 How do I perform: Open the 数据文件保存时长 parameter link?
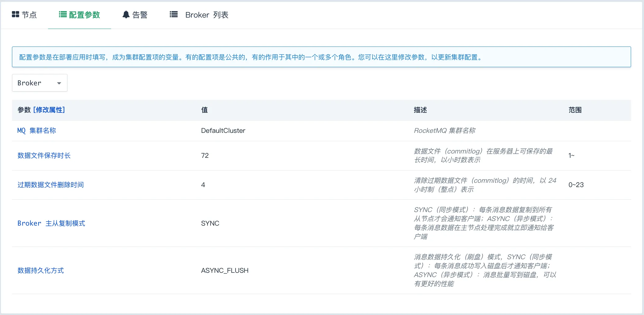(x=44, y=156)
